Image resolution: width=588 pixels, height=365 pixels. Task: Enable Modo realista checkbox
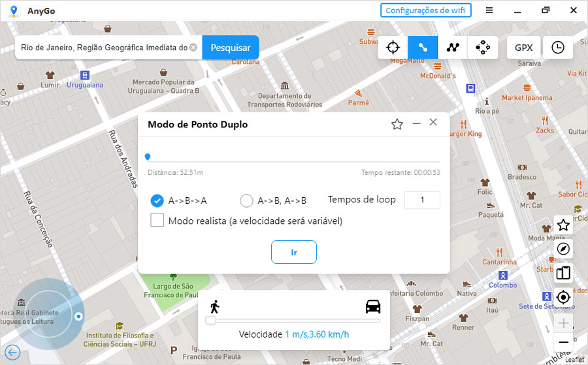[157, 220]
